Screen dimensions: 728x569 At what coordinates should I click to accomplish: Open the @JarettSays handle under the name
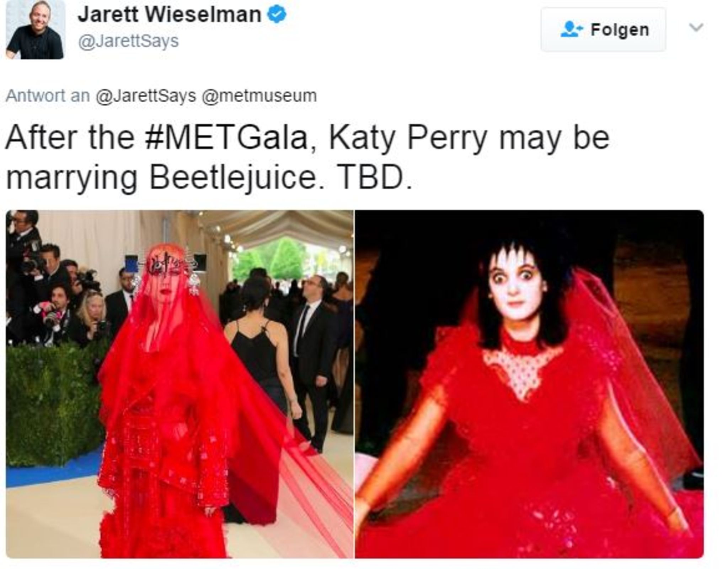pyautogui.click(x=128, y=42)
